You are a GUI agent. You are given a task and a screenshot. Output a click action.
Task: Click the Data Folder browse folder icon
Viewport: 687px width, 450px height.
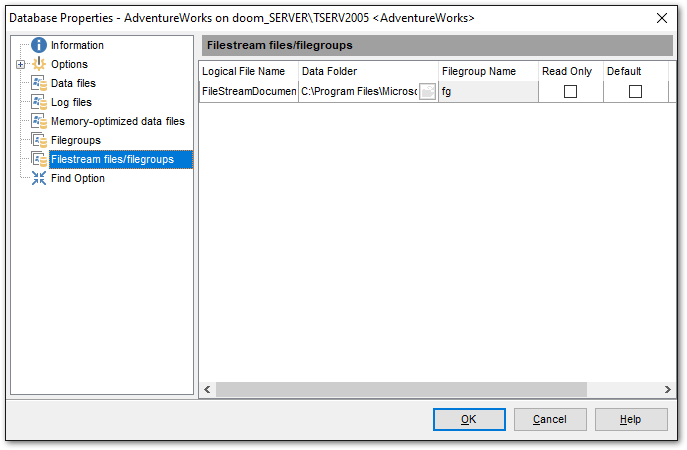coord(427,91)
